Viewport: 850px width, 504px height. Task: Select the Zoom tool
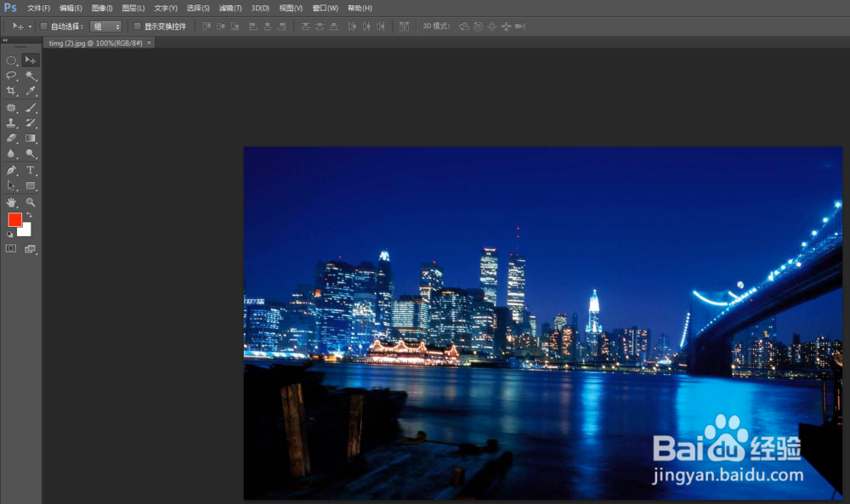tap(31, 202)
